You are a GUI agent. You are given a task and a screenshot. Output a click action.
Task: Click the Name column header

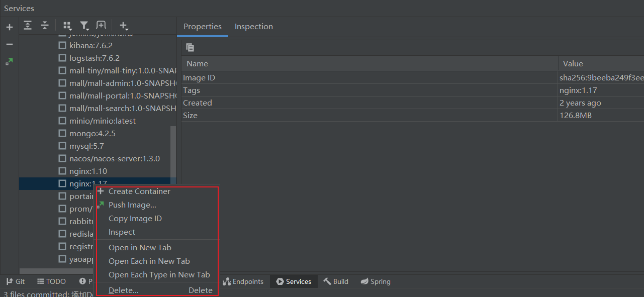click(x=370, y=63)
